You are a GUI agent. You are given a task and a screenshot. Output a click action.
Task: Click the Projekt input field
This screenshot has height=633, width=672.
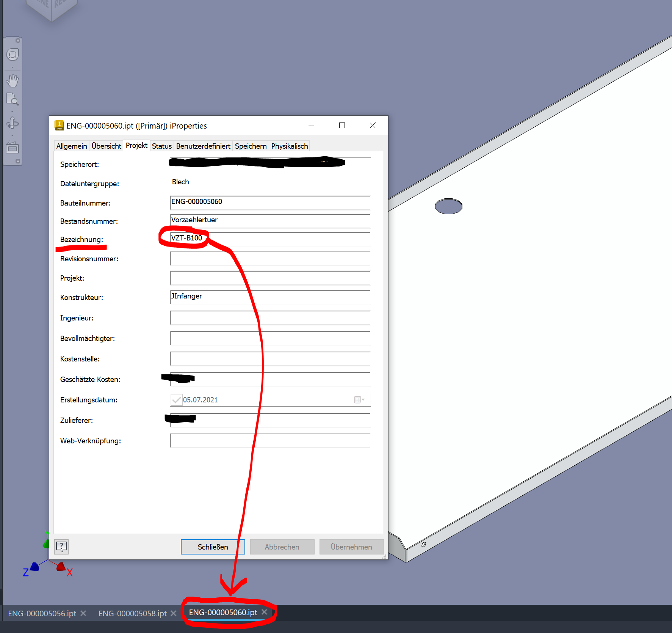270,278
